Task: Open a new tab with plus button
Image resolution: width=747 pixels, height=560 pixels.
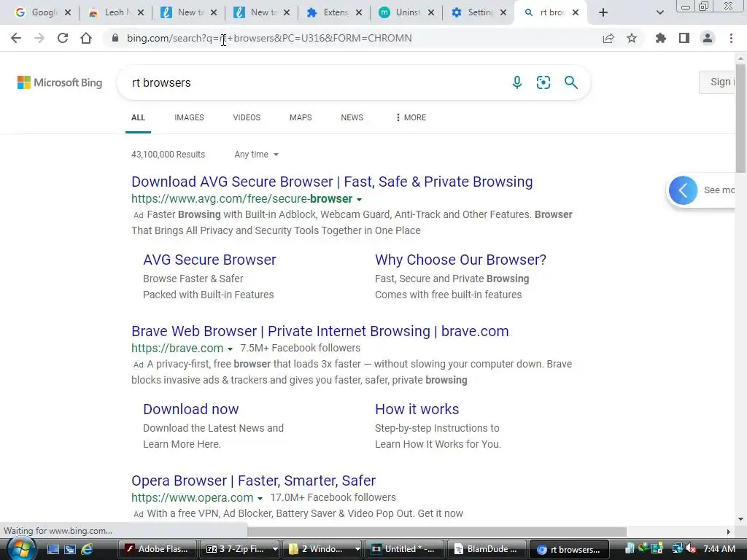Action: [x=603, y=12]
